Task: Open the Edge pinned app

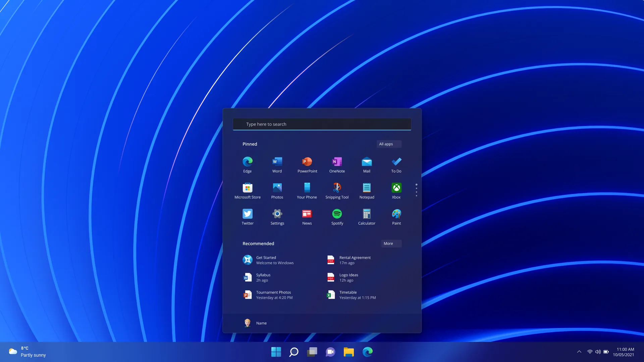Action: 248,165
